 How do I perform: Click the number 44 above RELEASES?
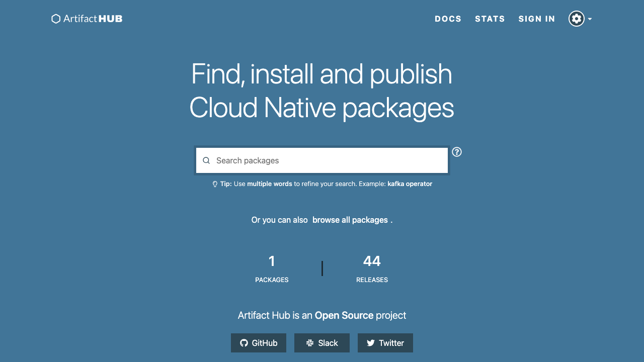372,261
